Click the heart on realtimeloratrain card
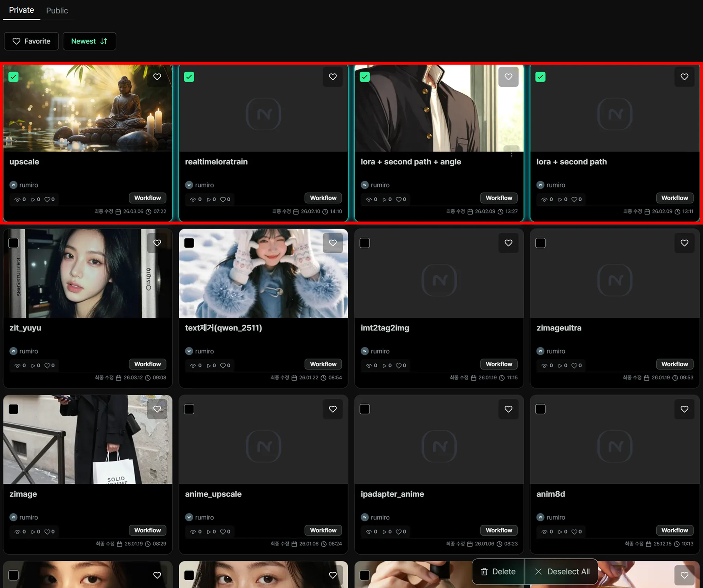This screenshot has width=703, height=588. click(x=333, y=77)
